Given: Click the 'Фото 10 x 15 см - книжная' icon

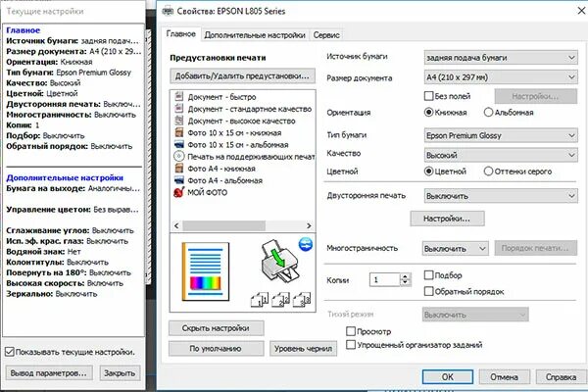Looking at the screenshot, I should click(179, 132).
